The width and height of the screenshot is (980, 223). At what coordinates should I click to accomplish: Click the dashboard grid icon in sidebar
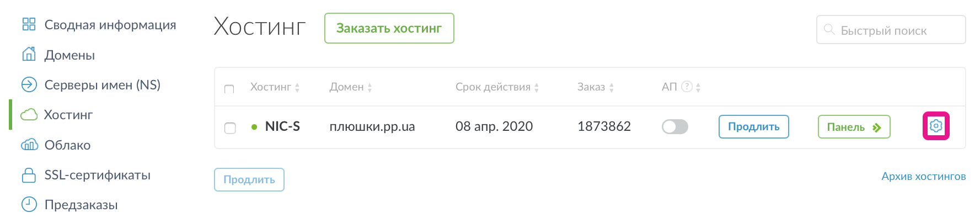29,24
